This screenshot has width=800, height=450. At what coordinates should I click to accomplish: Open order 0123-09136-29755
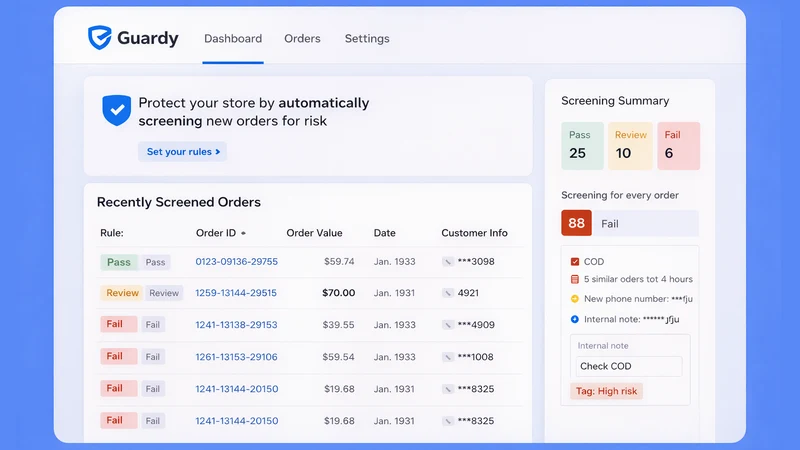coord(237,262)
